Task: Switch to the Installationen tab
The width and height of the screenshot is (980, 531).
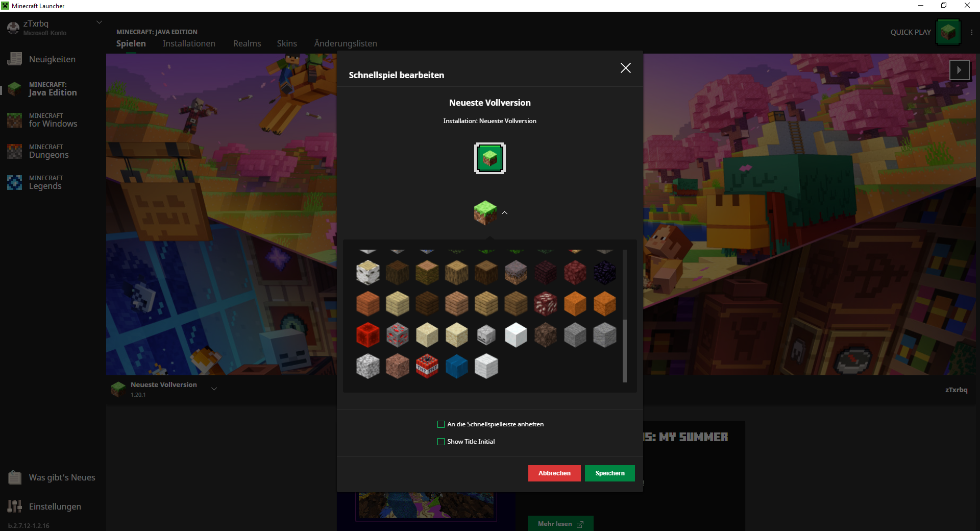Action: click(189, 43)
